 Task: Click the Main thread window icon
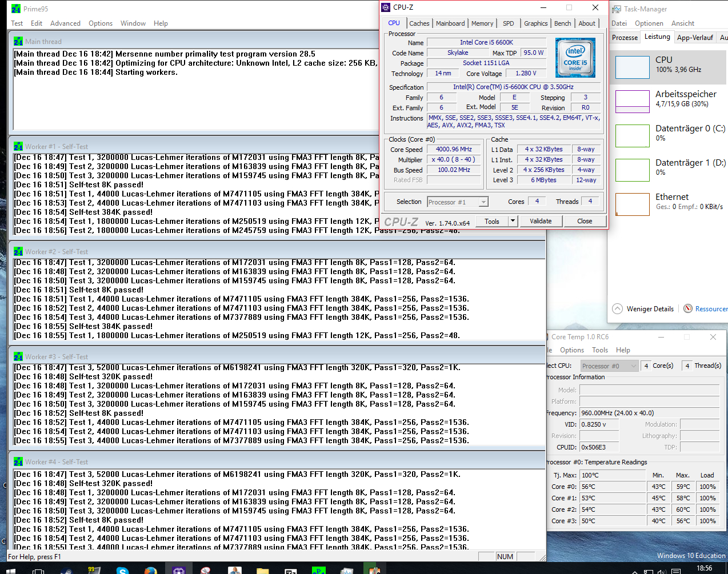pos(18,41)
